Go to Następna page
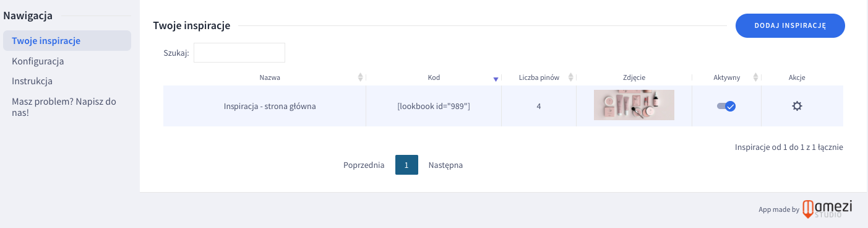This screenshot has height=228, width=868. pos(445,165)
